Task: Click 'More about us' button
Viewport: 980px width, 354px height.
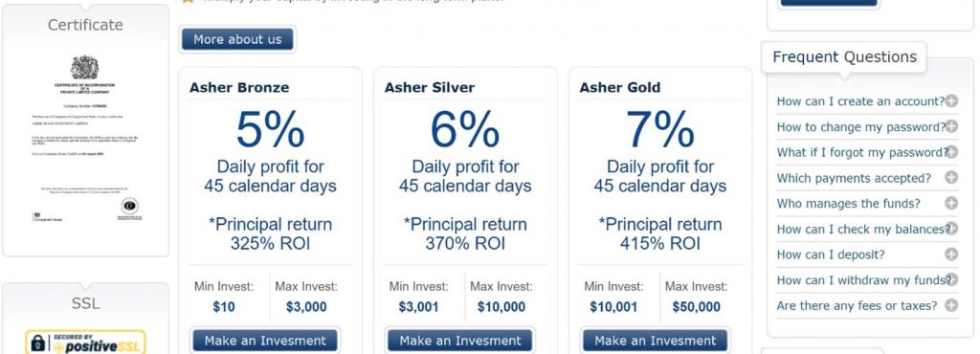Action: (x=237, y=39)
